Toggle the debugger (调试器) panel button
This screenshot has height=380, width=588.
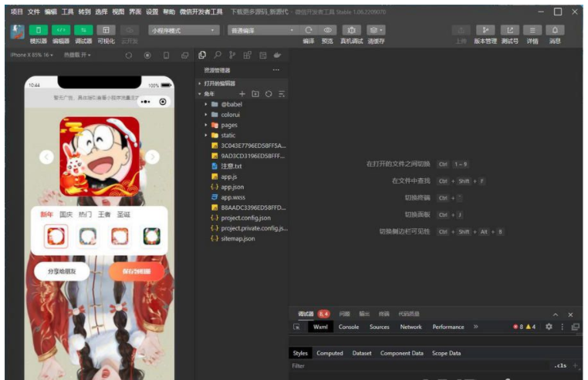[x=83, y=30]
